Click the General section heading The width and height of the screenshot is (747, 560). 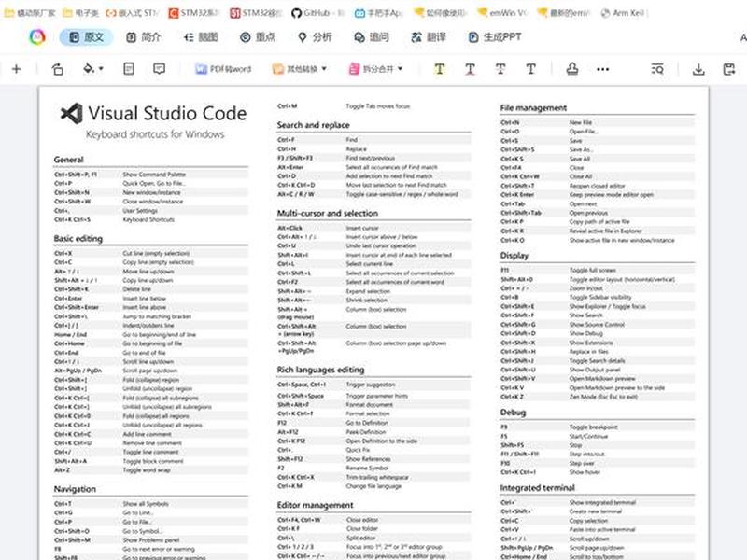(68, 160)
